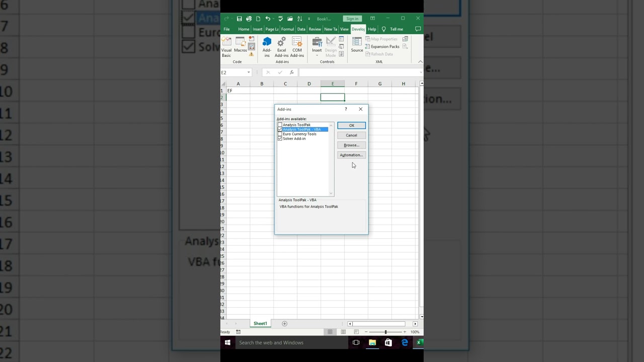The width and height of the screenshot is (644, 362).
Task: Click column header G
Action: click(380, 83)
